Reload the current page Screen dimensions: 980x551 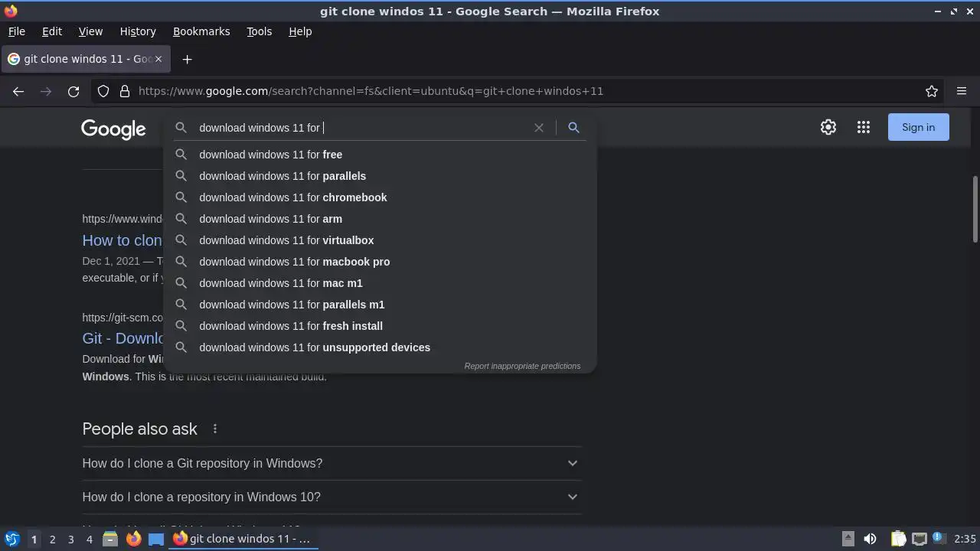coord(73,91)
